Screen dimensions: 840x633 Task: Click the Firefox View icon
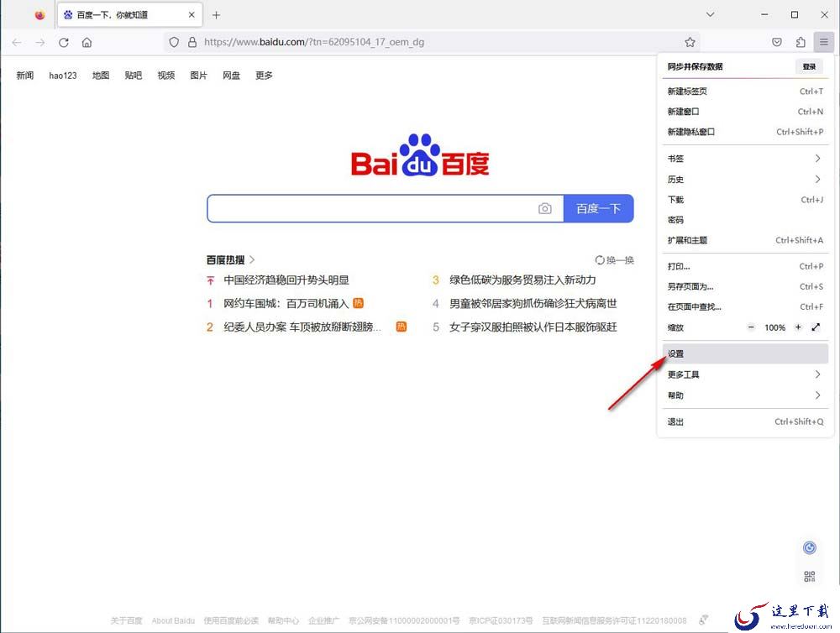(39, 15)
